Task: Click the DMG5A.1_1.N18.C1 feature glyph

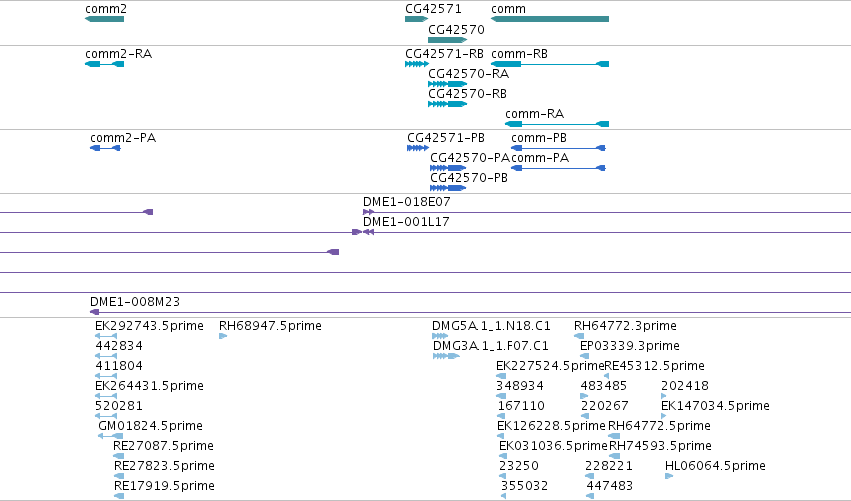Action: 440,337
